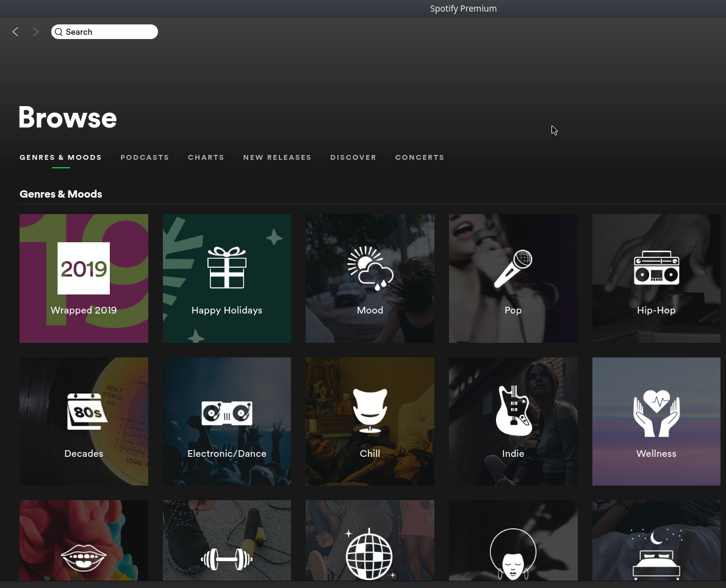Click the microphone Pop icon

(x=513, y=268)
